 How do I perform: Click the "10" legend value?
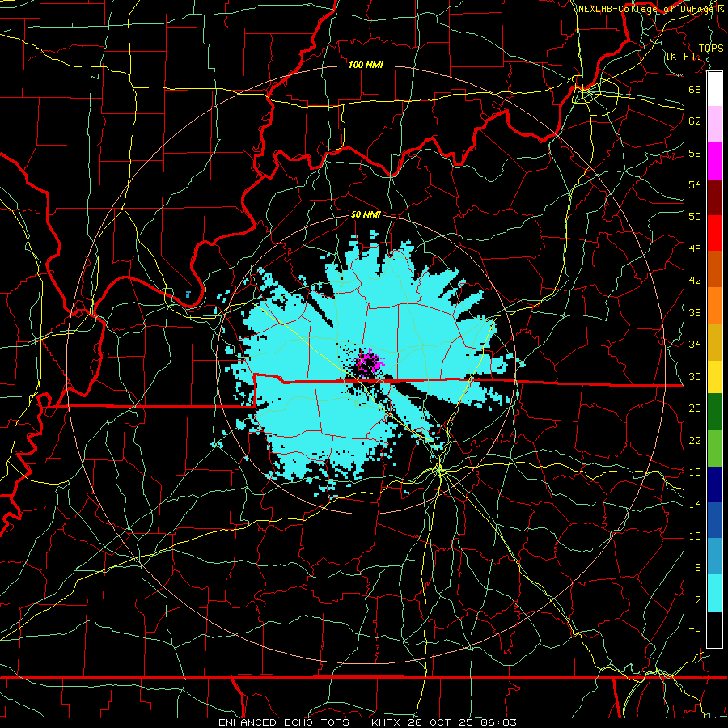click(695, 536)
